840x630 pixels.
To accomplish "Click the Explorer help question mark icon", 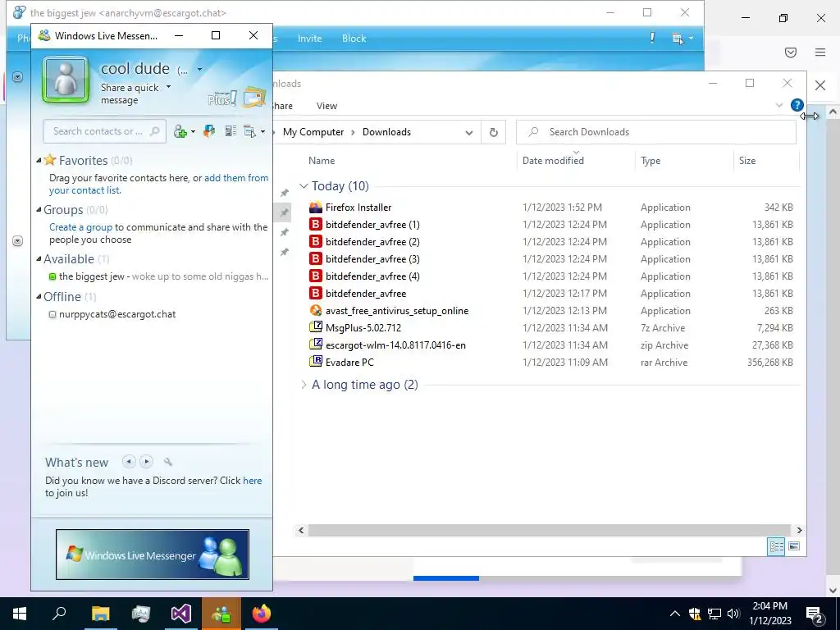I will (797, 105).
